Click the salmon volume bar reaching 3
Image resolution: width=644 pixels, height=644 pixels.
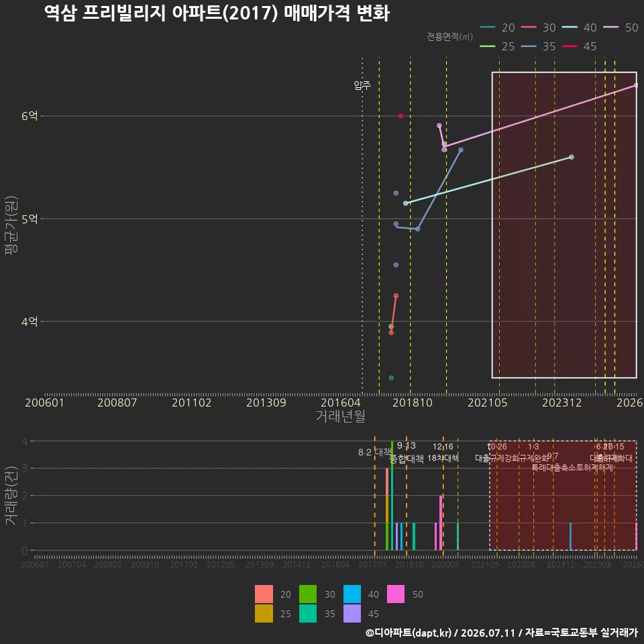387,482
